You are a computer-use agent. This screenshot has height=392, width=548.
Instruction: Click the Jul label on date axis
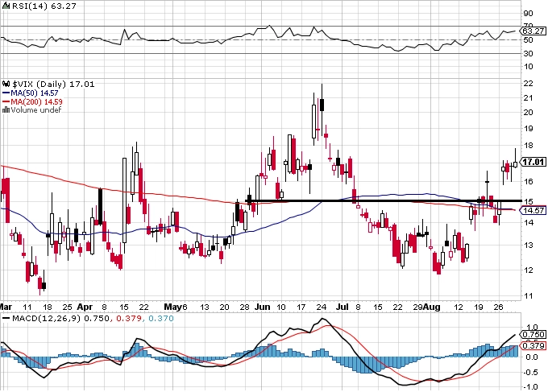pyautogui.click(x=342, y=307)
